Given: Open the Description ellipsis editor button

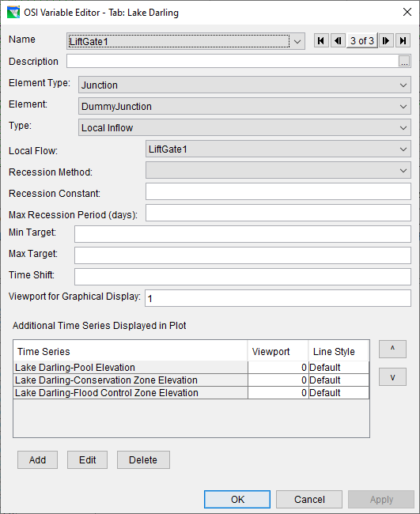Looking at the screenshot, I should pos(404,62).
